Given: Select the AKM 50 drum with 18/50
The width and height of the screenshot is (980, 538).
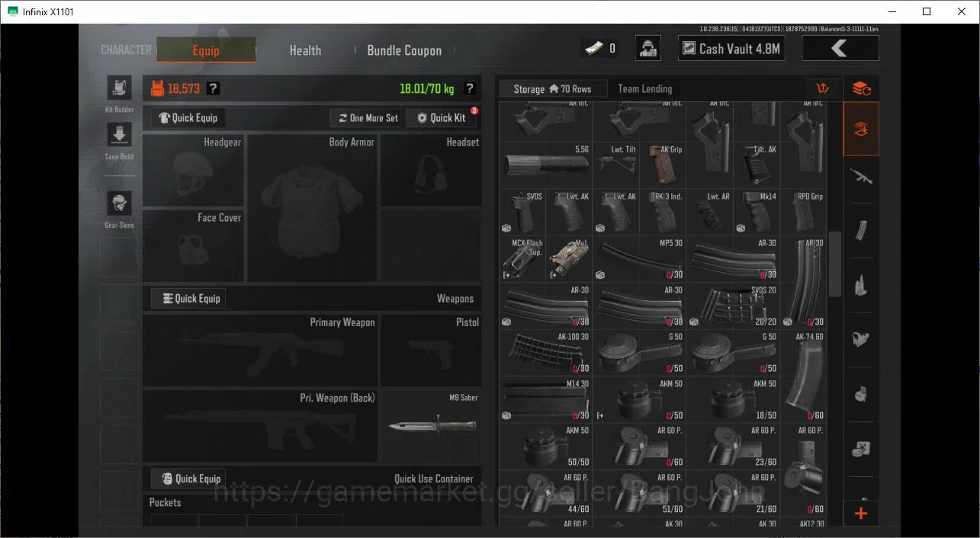Looking at the screenshot, I should point(733,399).
